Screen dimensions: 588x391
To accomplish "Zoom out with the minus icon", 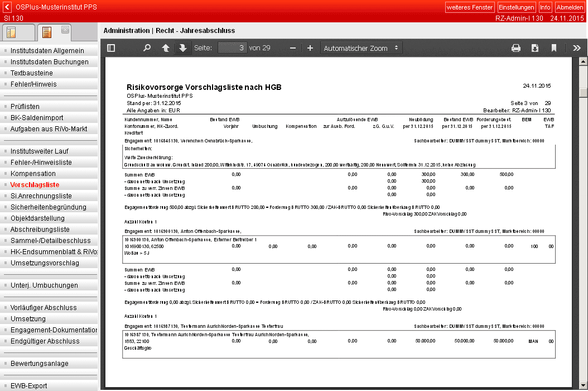I will tap(293, 48).
